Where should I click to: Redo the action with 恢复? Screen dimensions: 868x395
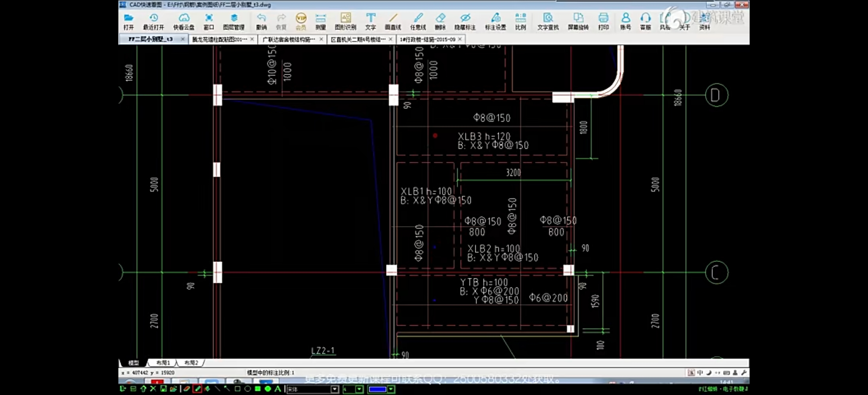tap(281, 22)
